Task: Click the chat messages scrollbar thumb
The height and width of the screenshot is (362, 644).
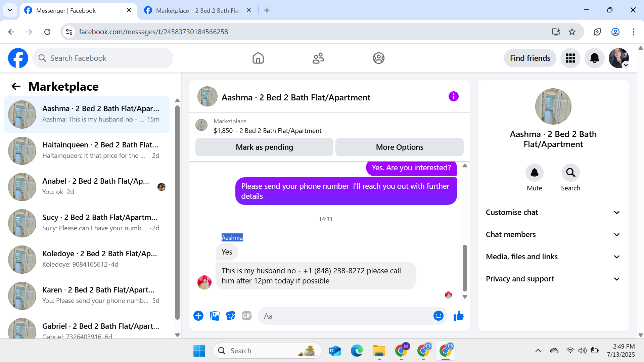Action: 465,268
